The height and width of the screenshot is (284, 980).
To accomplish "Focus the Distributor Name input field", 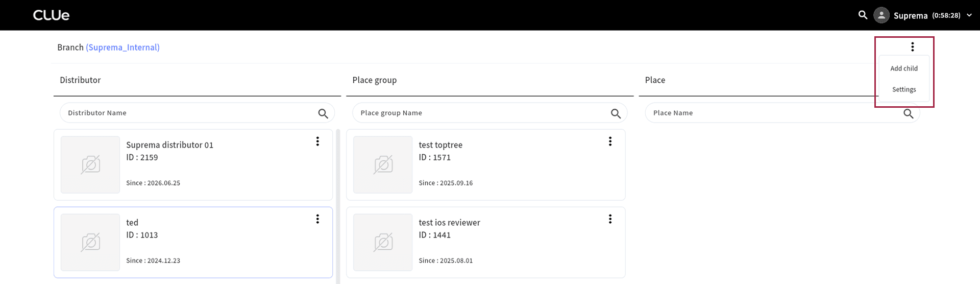I will [197, 113].
